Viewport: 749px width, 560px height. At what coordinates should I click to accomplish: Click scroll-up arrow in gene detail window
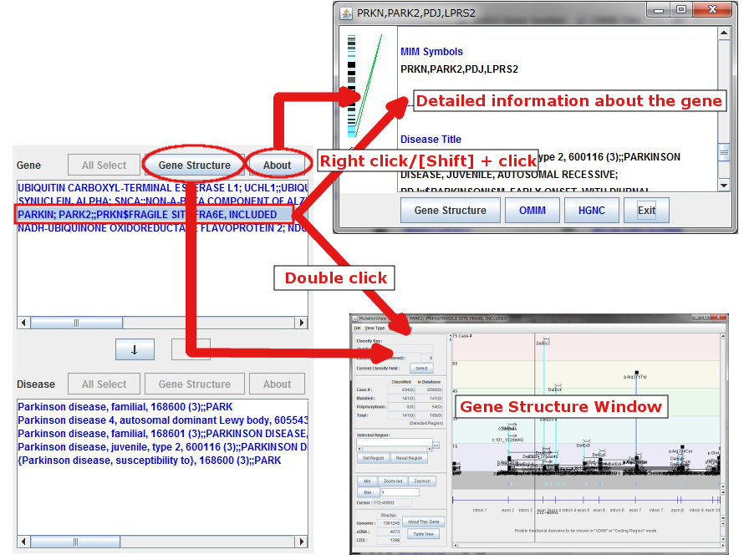point(724,34)
